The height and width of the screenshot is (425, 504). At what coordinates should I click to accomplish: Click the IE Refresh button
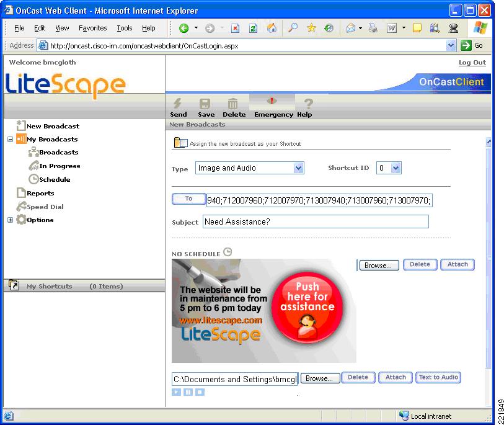pos(254,29)
